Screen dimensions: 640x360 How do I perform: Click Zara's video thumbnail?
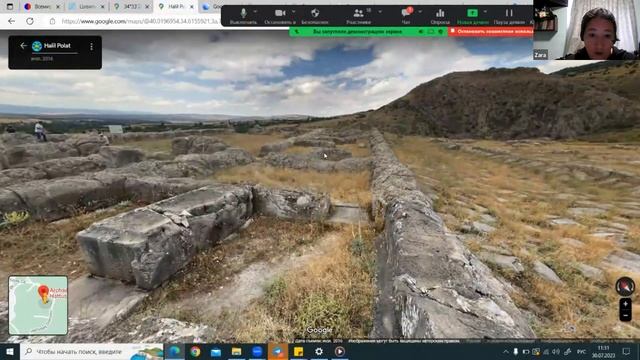click(x=587, y=30)
